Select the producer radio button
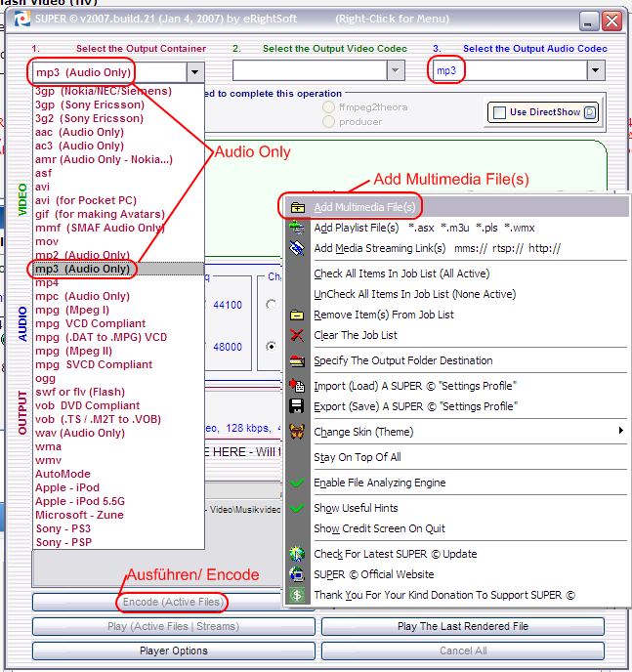Image resolution: width=632 pixels, height=672 pixels. (x=328, y=122)
